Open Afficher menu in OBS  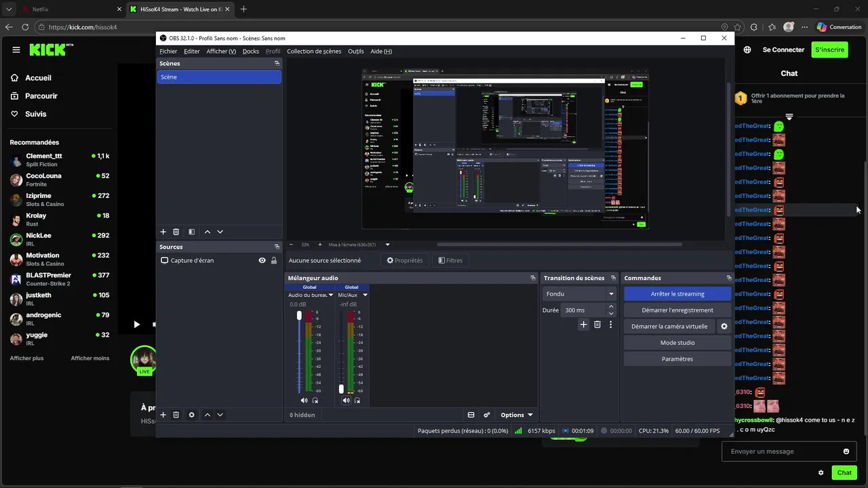221,52
